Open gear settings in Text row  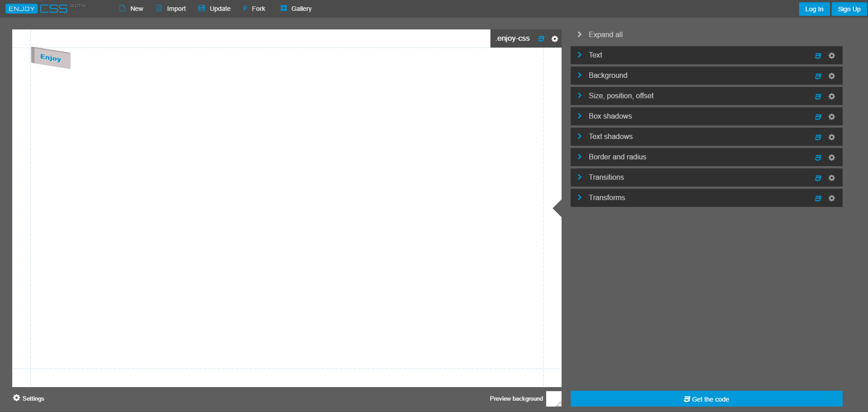832,56
